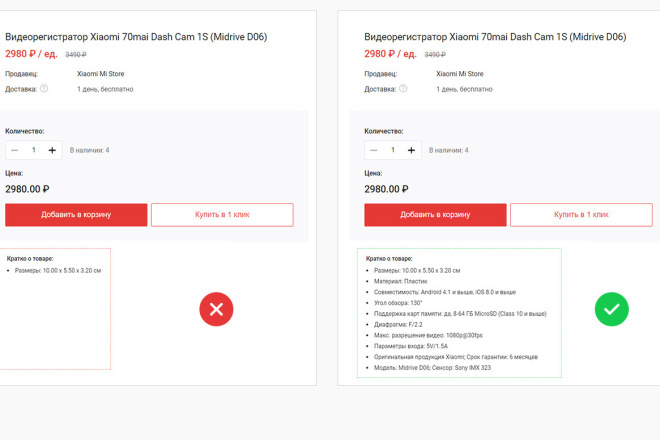The image size is (660, 440).
Task: Click the Доставка help icon in red-cross card
Action: pos(44,88)
